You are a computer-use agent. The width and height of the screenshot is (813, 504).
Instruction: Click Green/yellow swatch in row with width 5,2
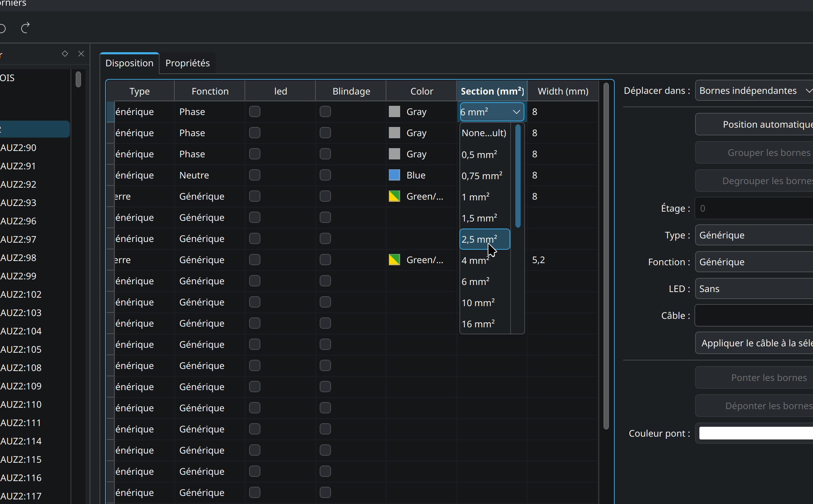(x=394, y=260)
